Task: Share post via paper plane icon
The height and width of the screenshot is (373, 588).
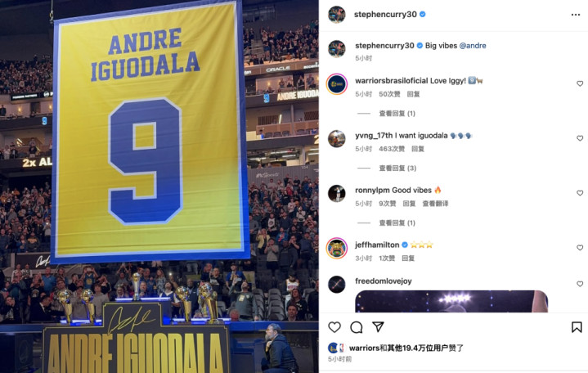Action: pyautogui.click(x=378, y=327)
